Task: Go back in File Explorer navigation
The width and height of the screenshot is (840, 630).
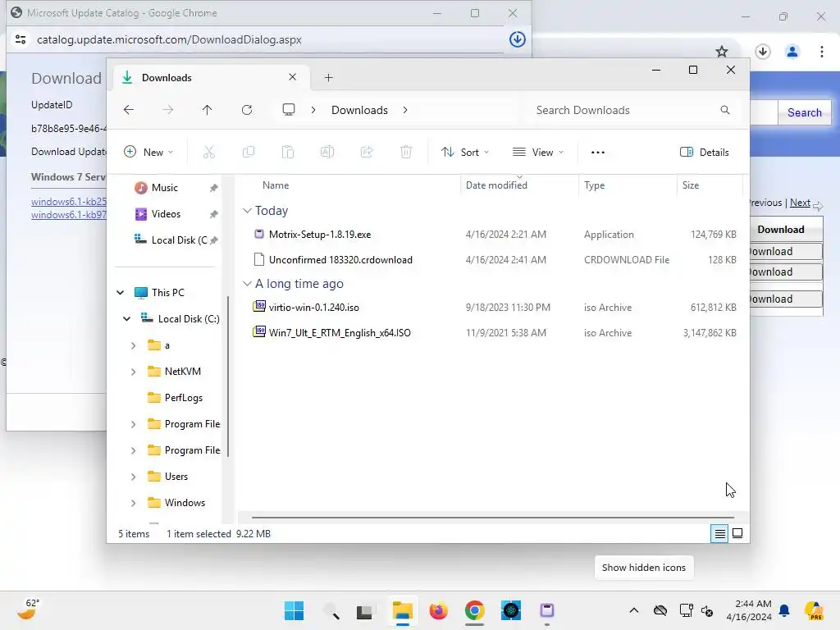Action: tap(129, 110)
